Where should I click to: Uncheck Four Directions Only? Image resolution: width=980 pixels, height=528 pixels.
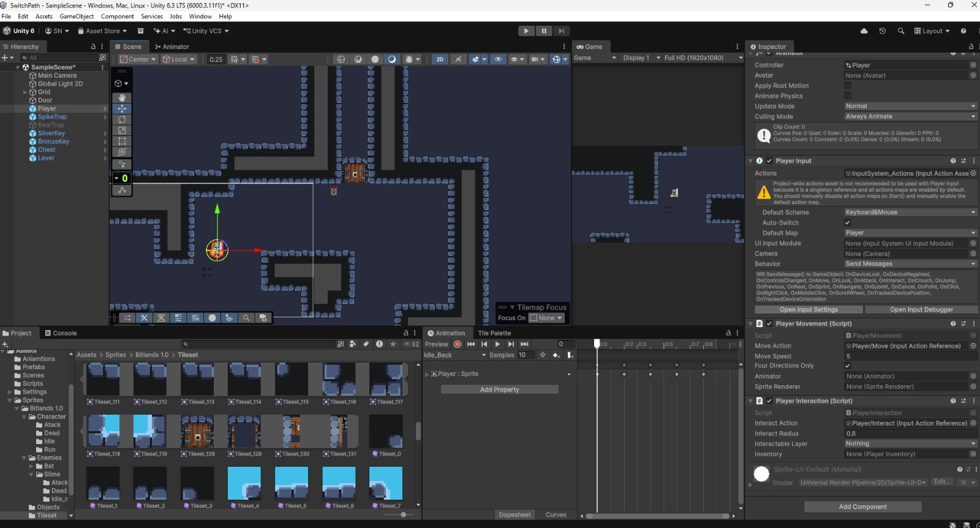(848, 366)
